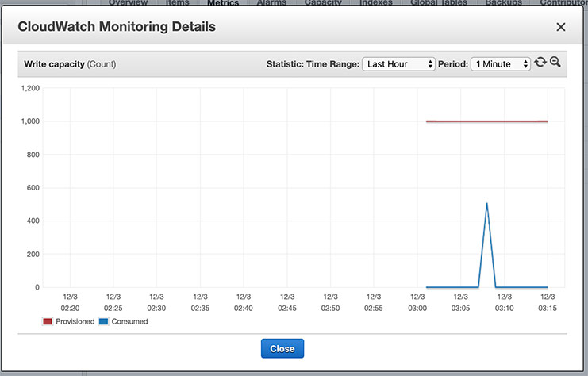Switch to the Overview tab behind the dialog
This screenshot has height=376, width=588.
click(128, 2)
